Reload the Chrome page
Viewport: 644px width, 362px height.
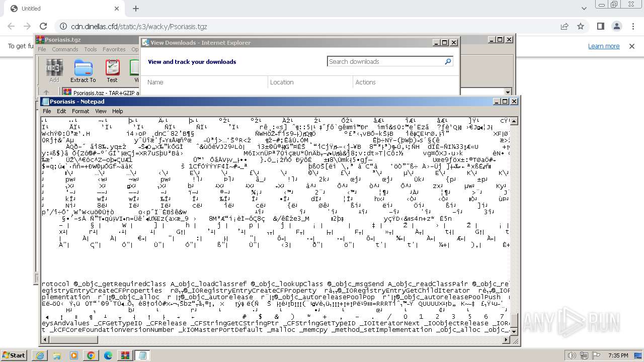point(43,26)
